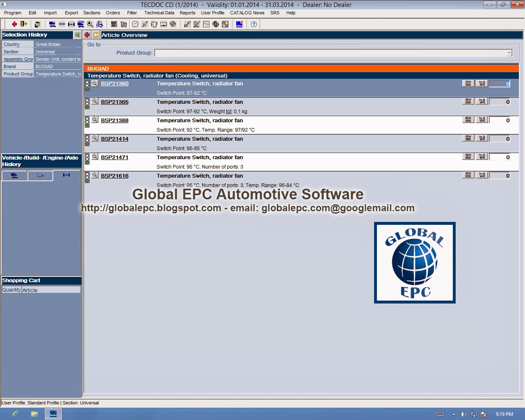Click the yellow forward arrow beside Article Overview
The height and width of the screenshot is (420, 525).
[x=96, y=35]
